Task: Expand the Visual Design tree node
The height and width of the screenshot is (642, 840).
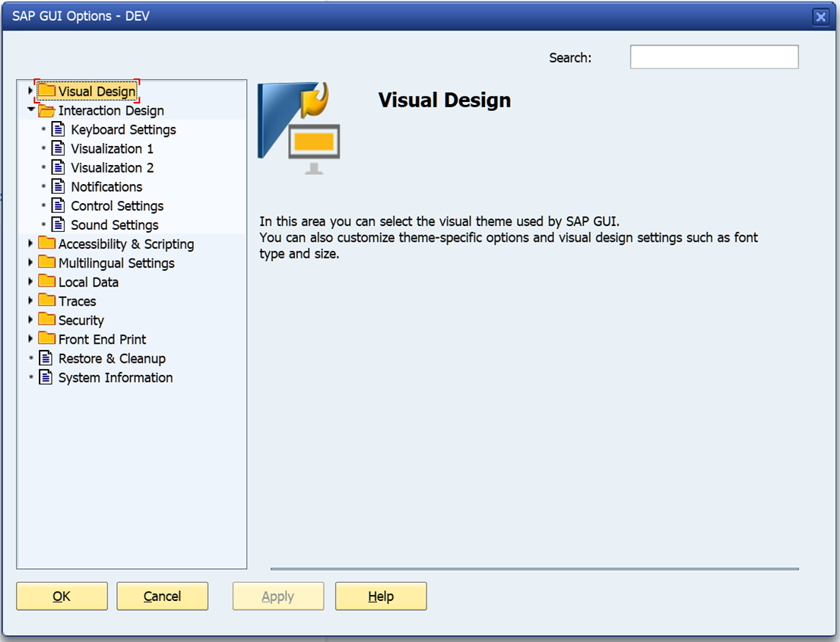Action: coord(30,91)
